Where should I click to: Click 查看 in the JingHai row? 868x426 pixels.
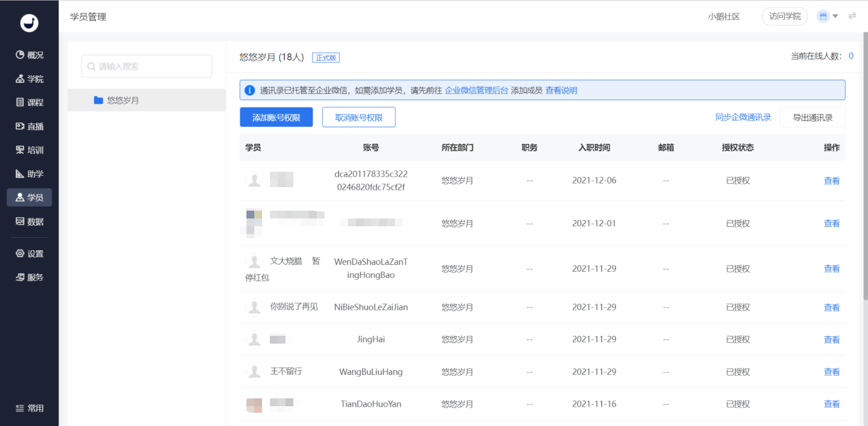click(832, 340)
